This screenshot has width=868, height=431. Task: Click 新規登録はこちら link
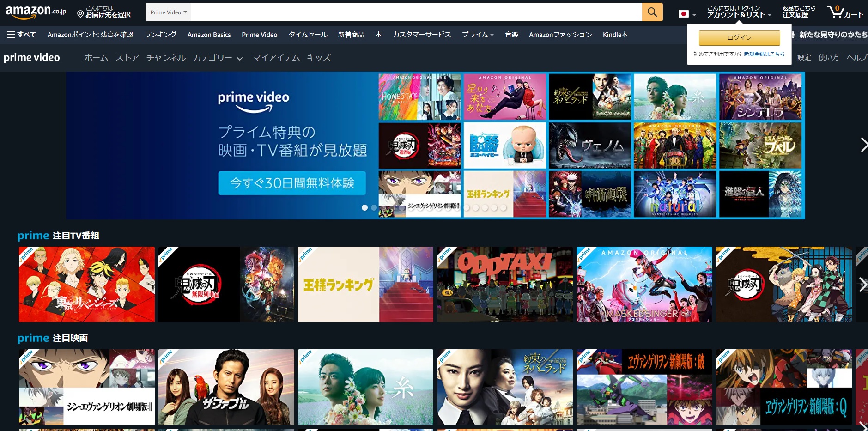[x=764, y=54]
